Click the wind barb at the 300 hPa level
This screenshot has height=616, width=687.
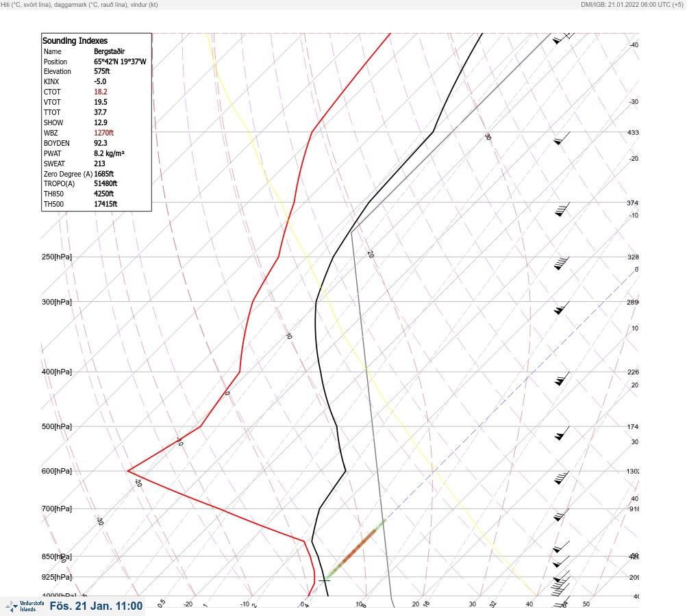(561, 308)
